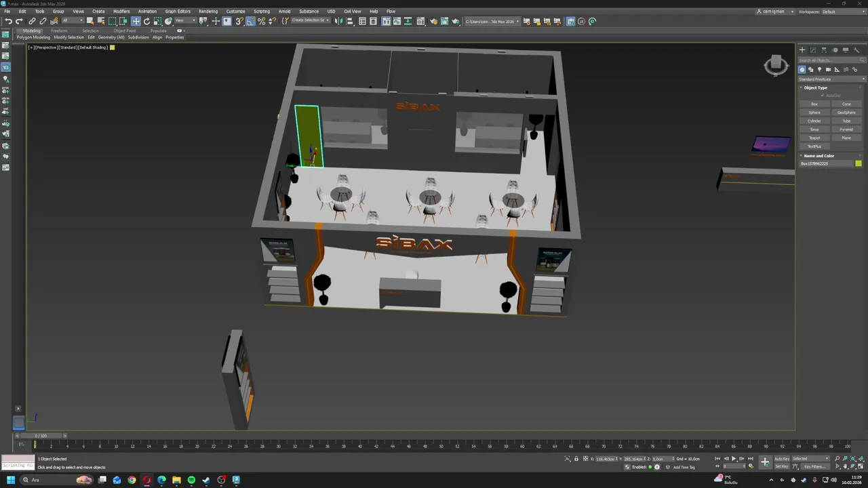Image resolution: width=868 pixels, height=488 pixels.
Task: Activate the Unlink Selection tool
Action: coord(43,21)
